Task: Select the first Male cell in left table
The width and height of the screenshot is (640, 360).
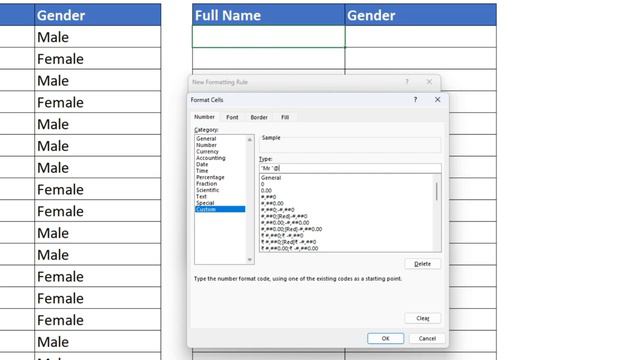Action: tap(98, 37)
